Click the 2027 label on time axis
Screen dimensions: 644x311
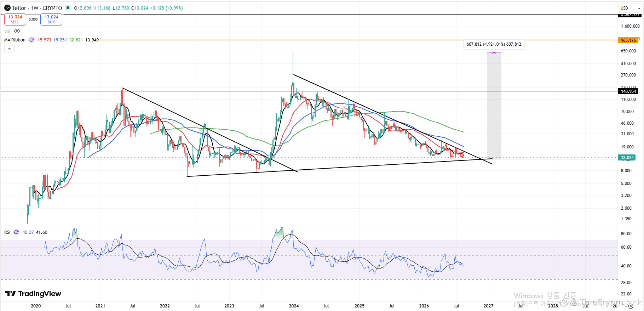pyautogui.click(x=488, y=306)
